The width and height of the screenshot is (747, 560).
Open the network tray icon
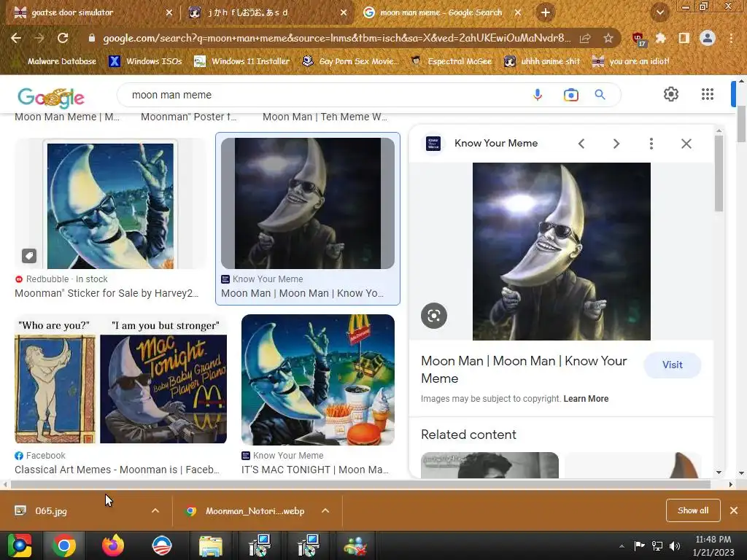(x=657, y=546)
